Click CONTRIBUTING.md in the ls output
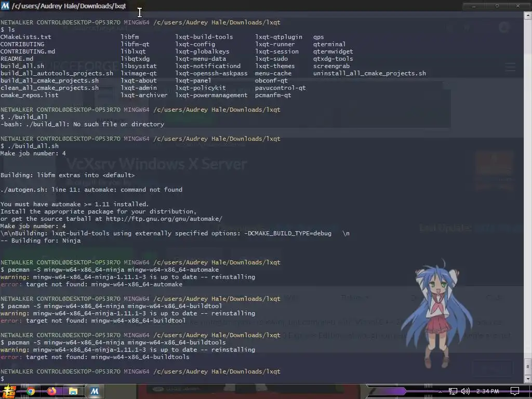 [28, 51]
